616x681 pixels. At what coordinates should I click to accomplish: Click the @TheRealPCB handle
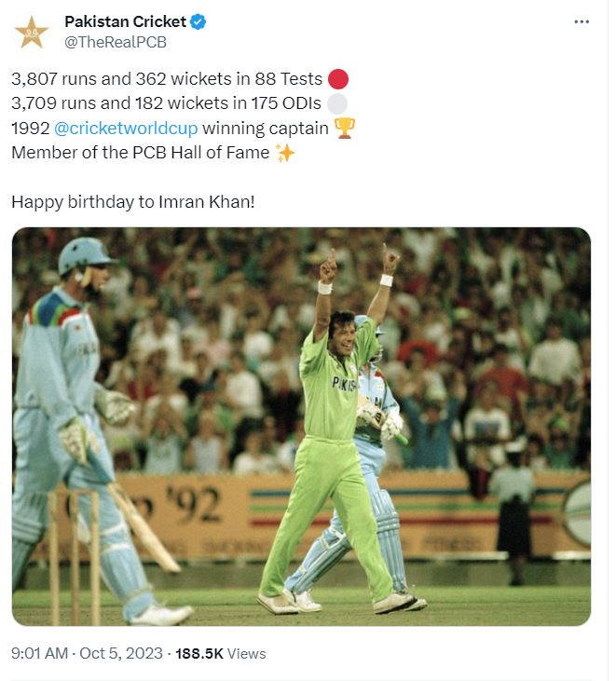tap(116, 42)
